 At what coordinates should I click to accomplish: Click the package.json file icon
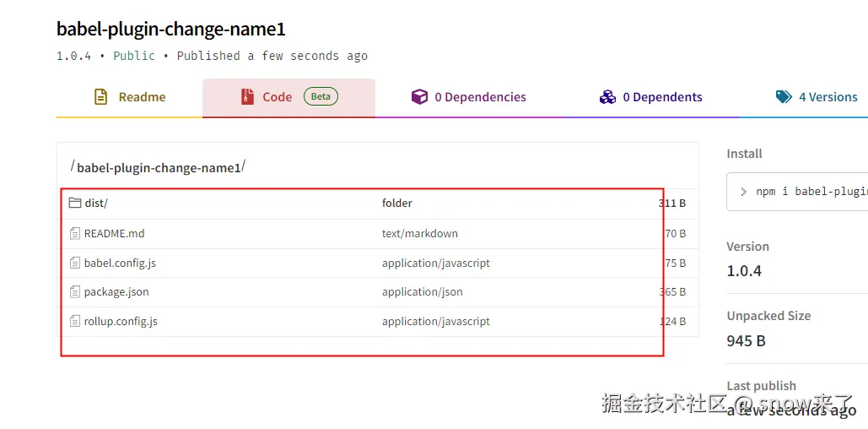pos(75,291)
